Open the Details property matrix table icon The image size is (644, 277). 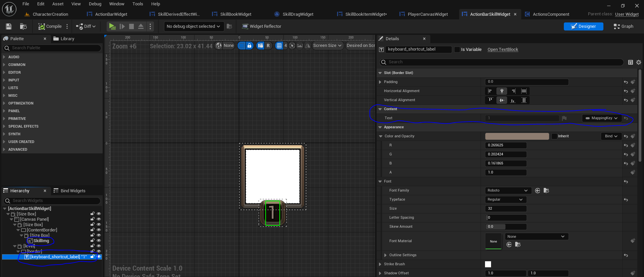[x=630, y=63]
